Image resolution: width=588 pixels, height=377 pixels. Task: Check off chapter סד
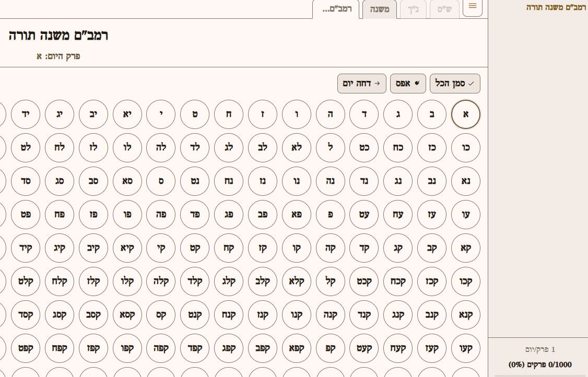click(26, 181)
